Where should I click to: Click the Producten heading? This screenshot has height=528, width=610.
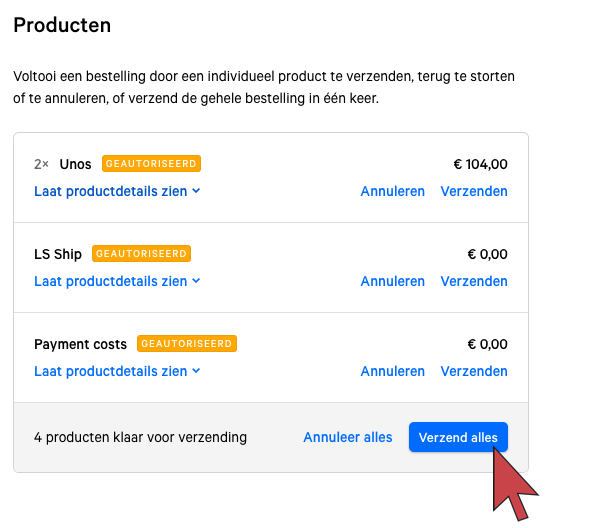62,25
